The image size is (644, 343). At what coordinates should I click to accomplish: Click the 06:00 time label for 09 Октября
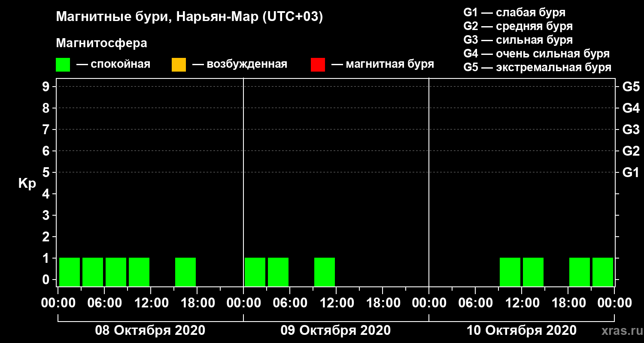click(x=290, y=303)
